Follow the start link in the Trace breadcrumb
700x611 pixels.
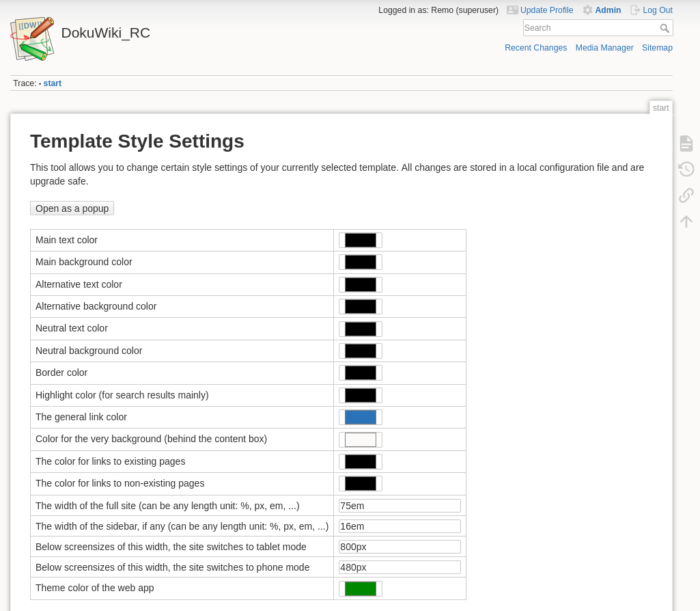tap(52, 83)
